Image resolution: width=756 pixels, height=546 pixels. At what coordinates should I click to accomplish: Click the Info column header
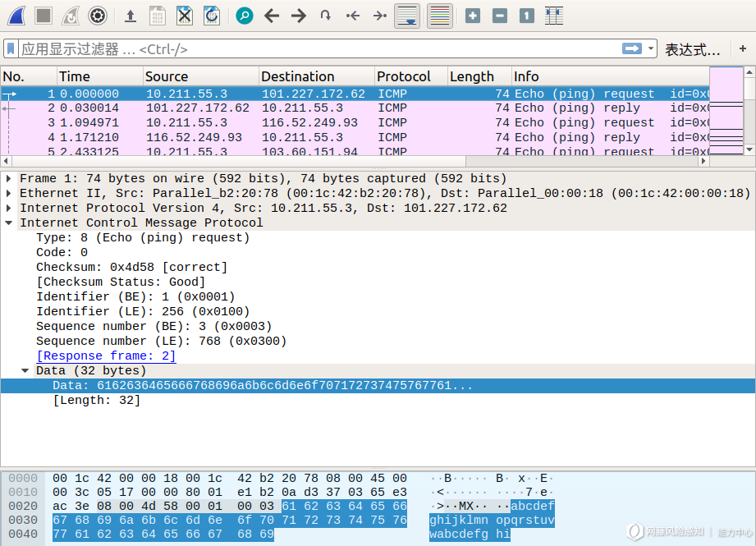pyautogui.click(x=611, y=76)
